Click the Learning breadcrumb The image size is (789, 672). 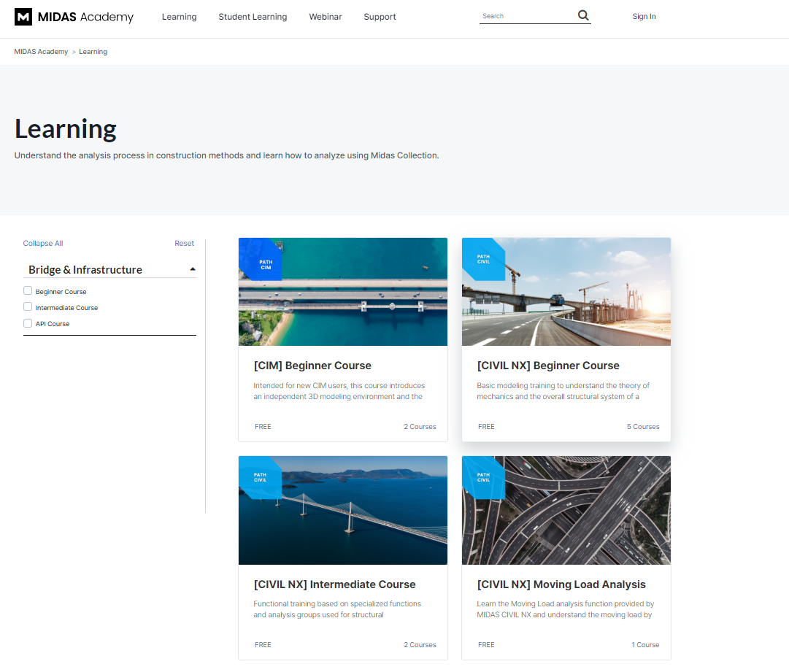point(93,52)
